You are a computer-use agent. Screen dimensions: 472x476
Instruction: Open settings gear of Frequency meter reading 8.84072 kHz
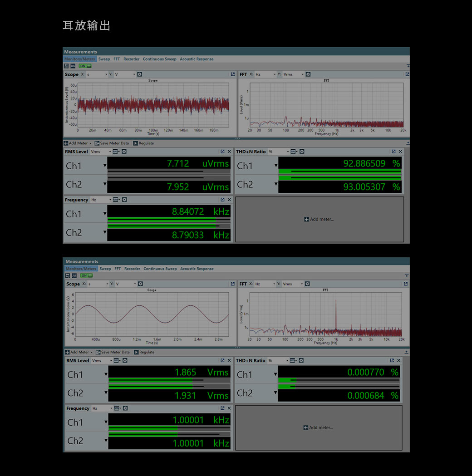point(124,200)
